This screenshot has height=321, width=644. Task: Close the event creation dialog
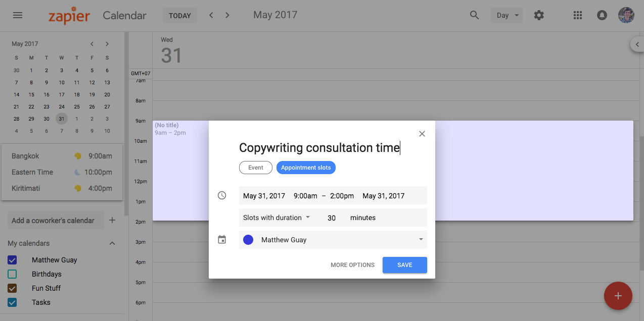422,134
